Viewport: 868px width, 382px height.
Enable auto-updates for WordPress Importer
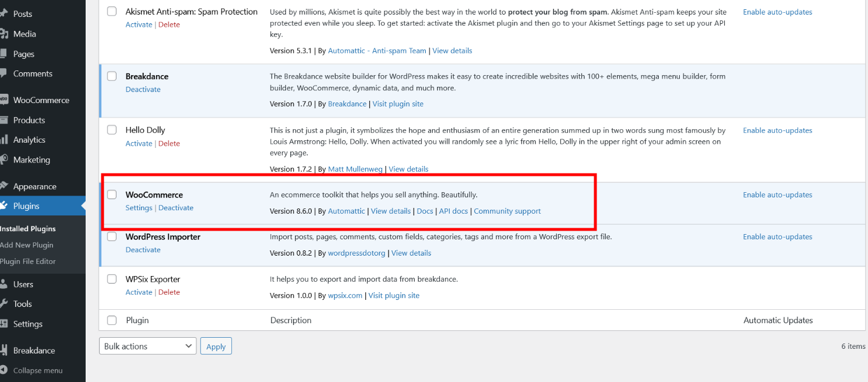777,236
